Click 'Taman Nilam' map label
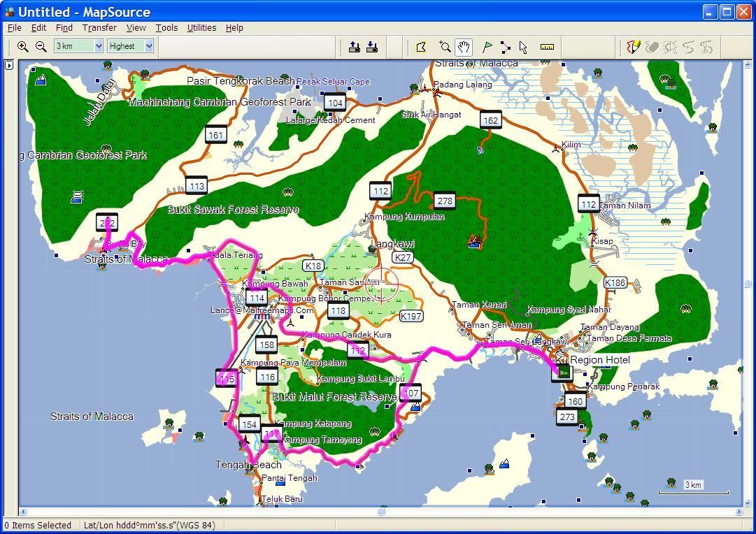 coord(625,205)
